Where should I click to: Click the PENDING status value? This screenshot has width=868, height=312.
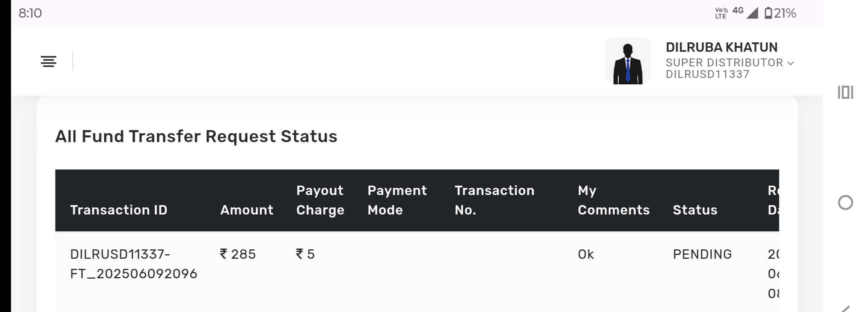[702, 254]
